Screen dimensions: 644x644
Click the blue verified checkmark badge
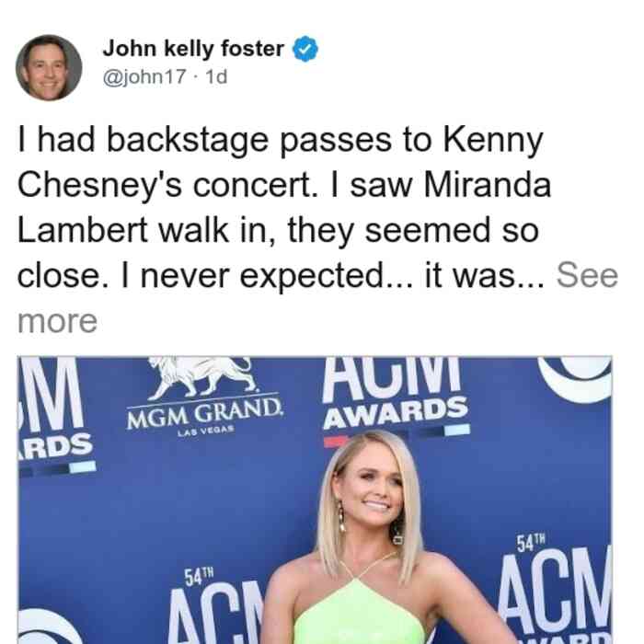[x=305, y=49]
